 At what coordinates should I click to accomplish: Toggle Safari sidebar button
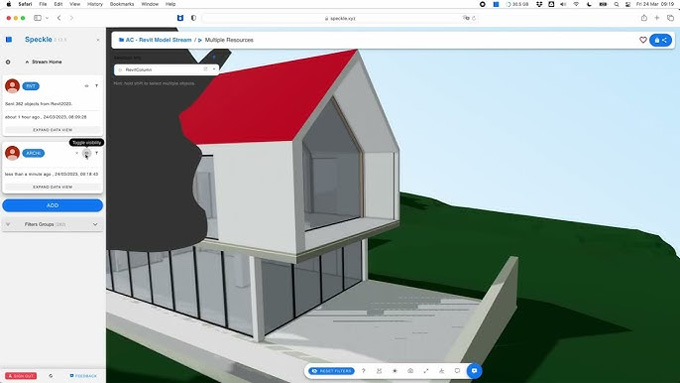click(38, 18)
